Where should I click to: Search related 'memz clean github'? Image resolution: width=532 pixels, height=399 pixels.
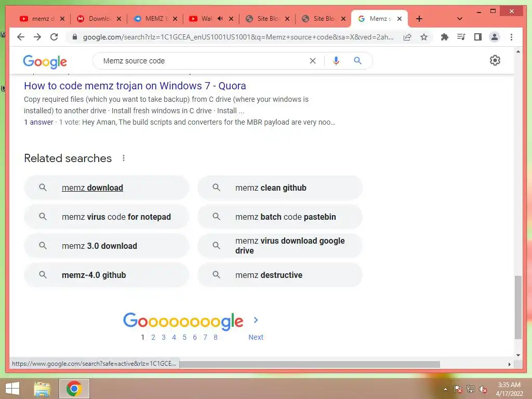pos(280,188)
